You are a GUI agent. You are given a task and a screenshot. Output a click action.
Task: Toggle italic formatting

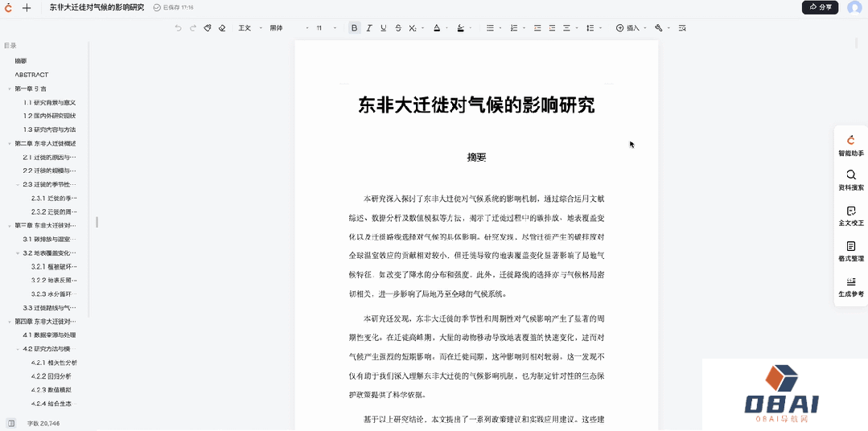(369, 28)
